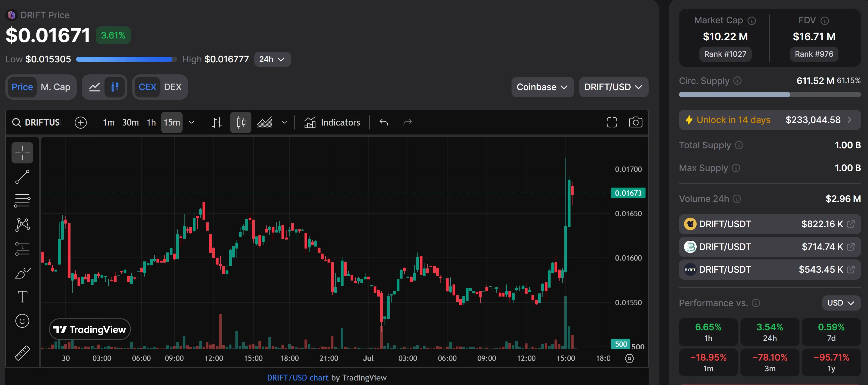Select the 30m interval
The height and width of the screenshot is (385, 868).
click(130, 122)
